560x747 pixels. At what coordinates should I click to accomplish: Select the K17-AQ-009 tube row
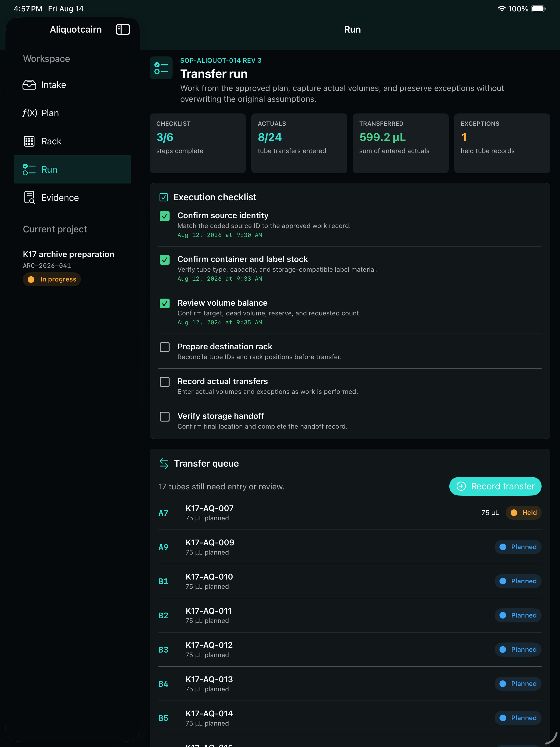coord(350,547)
